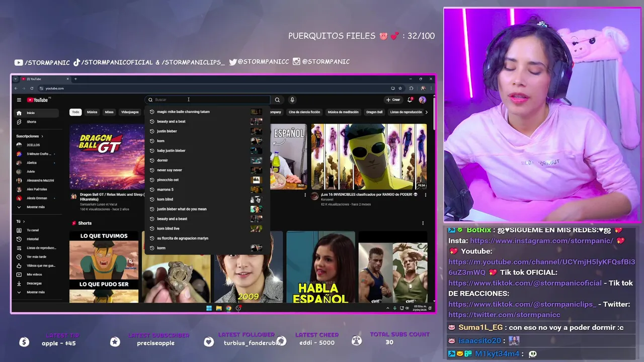
Task: Start voice search with the microphone
Action: pos(292,100)
